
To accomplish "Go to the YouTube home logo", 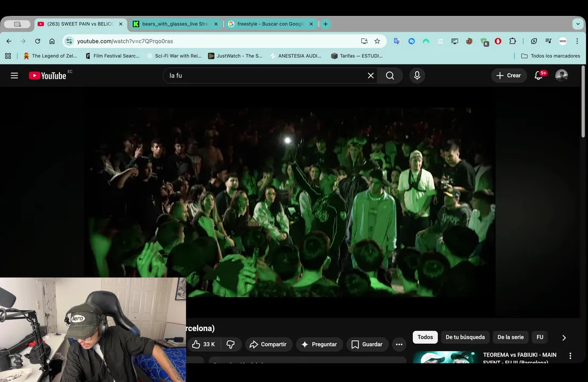I will pyautogui.click(x=47, y=76).
